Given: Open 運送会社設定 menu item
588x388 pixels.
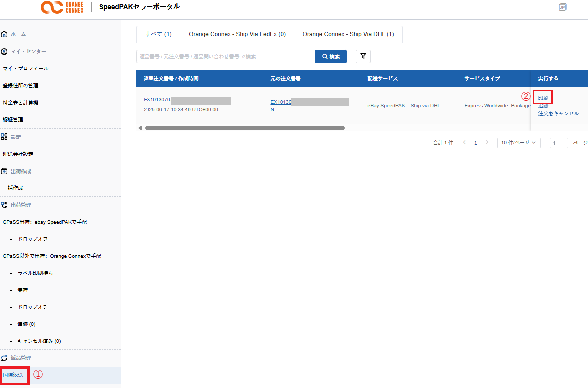Looking at the screenshot, I should pos(18,154).
